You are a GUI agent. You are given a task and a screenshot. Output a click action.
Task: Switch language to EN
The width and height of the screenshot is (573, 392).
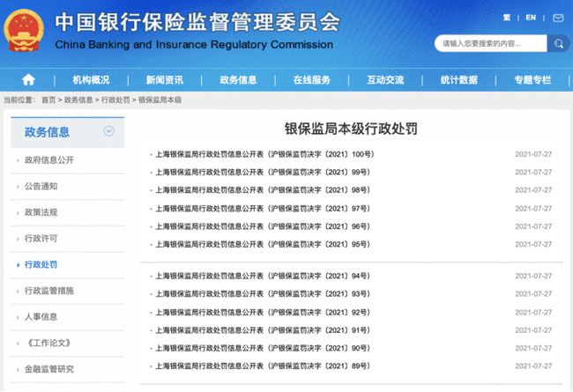pyautogui.click(x=531, y=18)
